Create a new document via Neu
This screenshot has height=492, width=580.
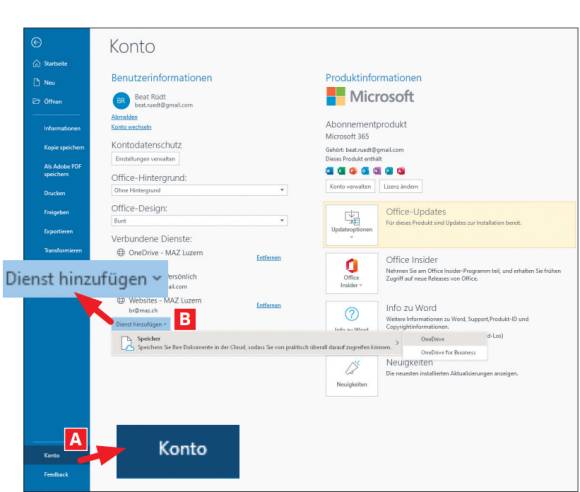click(44, 82)
